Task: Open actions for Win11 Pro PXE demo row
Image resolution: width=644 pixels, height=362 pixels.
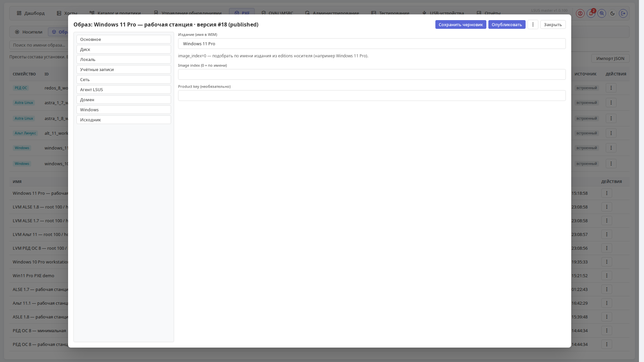Action: click(x=607, y=276)
